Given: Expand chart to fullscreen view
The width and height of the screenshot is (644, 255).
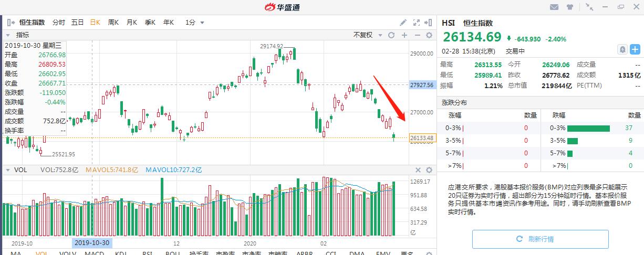Looking at the screenshot, I should tap(417, 23).
